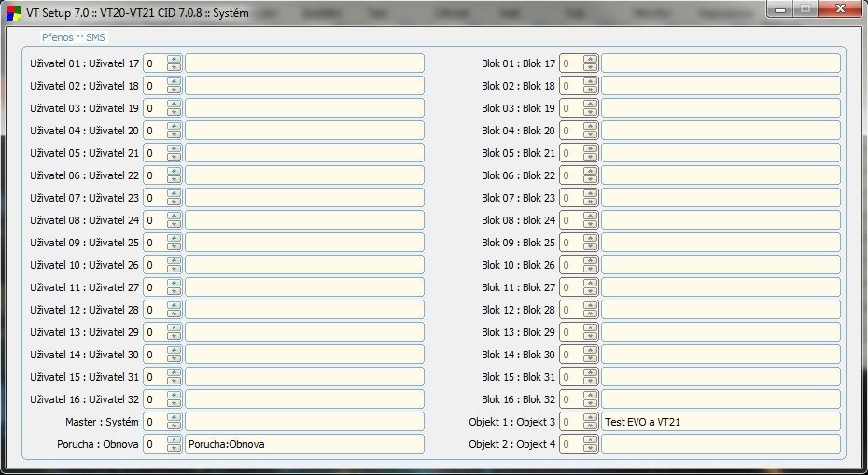This screenshot has width=868, height=475.
Task: Increment the Blok 01 : Blok 17 spinner
Action: coord(590,59)
